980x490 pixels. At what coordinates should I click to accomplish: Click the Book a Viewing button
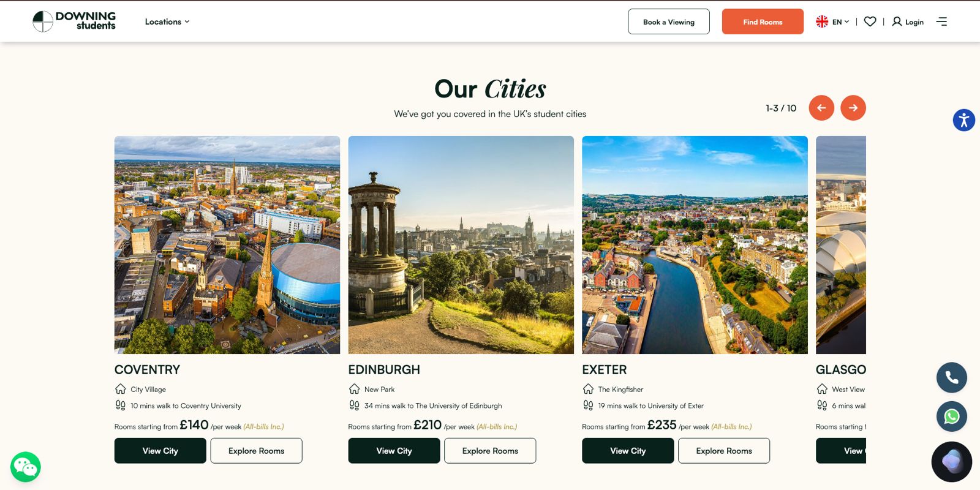pos(669,21)
